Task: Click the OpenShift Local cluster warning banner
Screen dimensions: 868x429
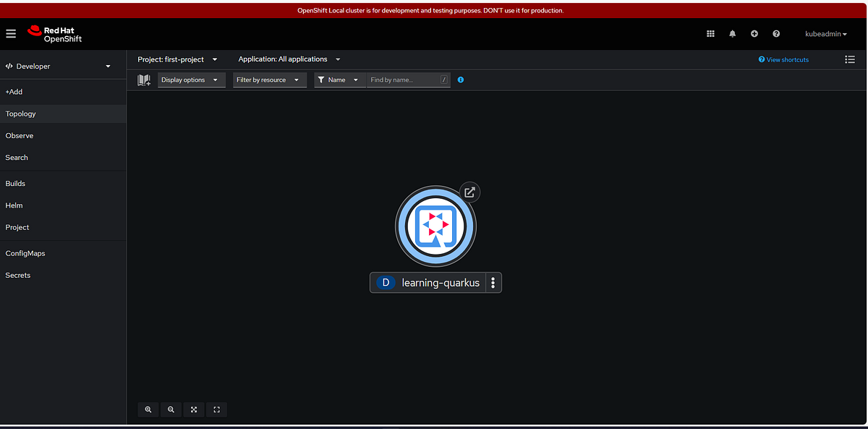Action: pos(430,10)
